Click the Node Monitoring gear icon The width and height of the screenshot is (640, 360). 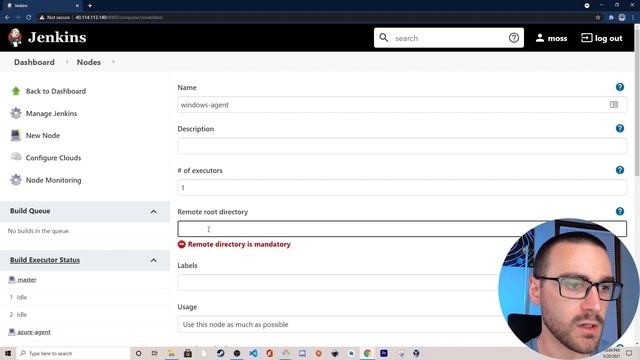(x=16, y=180)
